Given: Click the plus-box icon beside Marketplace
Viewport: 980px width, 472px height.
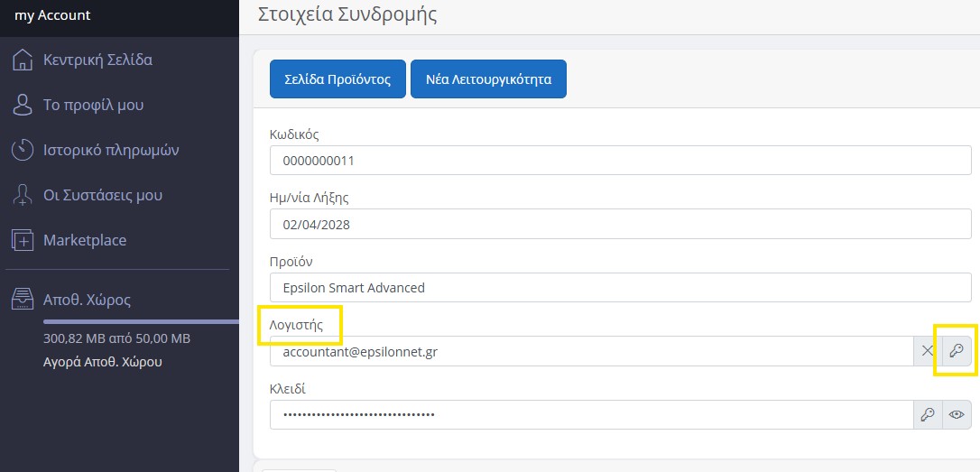Looking at the screenshot, I should (23, 240).
